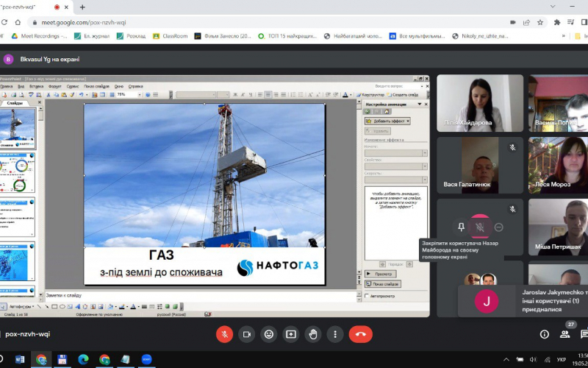Viewport: 588px width, 368px height.
Task: Open PowerPoint Вид menu
Action: coord(21,86)
